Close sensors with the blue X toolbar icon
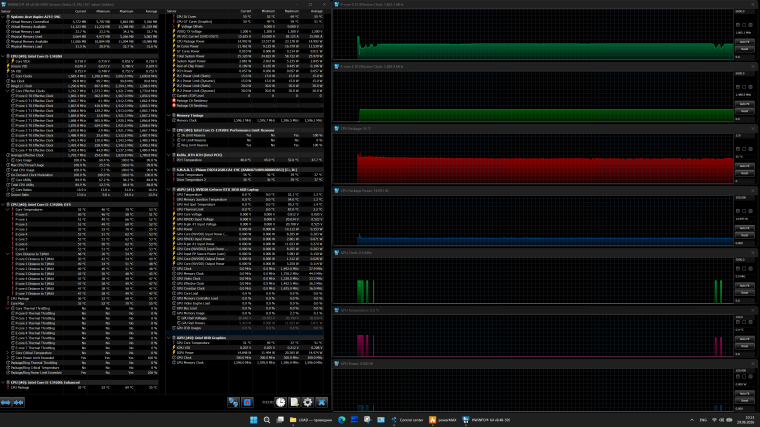Screen dimensions: 760x427 321,402
